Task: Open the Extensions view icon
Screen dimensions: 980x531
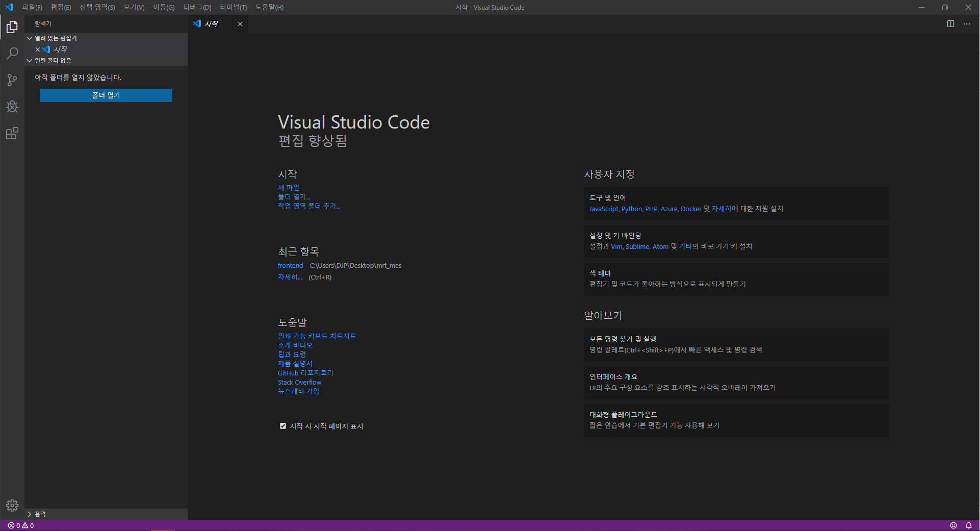Action: tap(12, 133)
